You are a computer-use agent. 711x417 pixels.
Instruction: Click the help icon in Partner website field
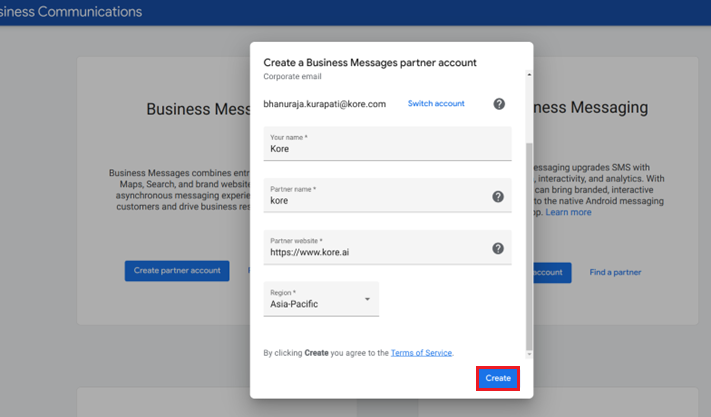click(x=498, y=248)
